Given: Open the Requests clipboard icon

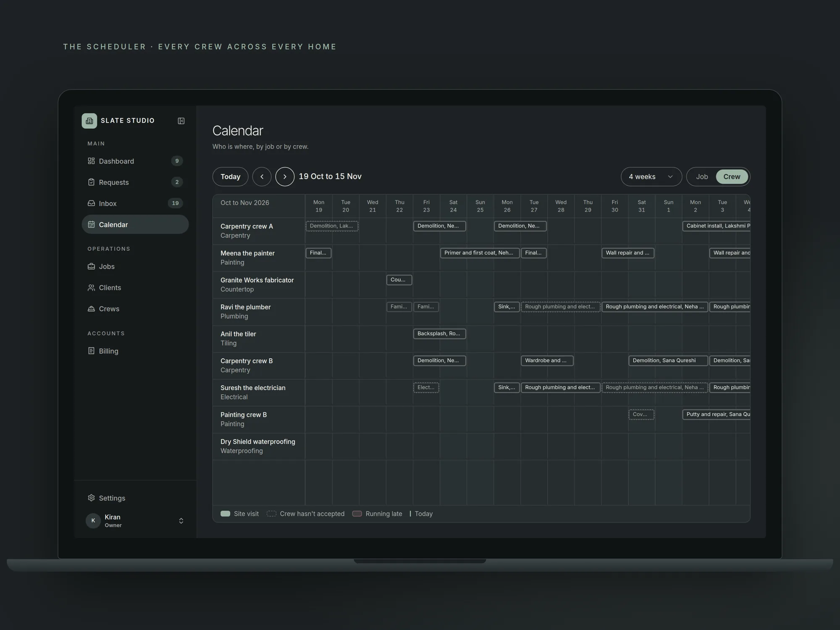Looking at the screenshot, I should [91, 182].
